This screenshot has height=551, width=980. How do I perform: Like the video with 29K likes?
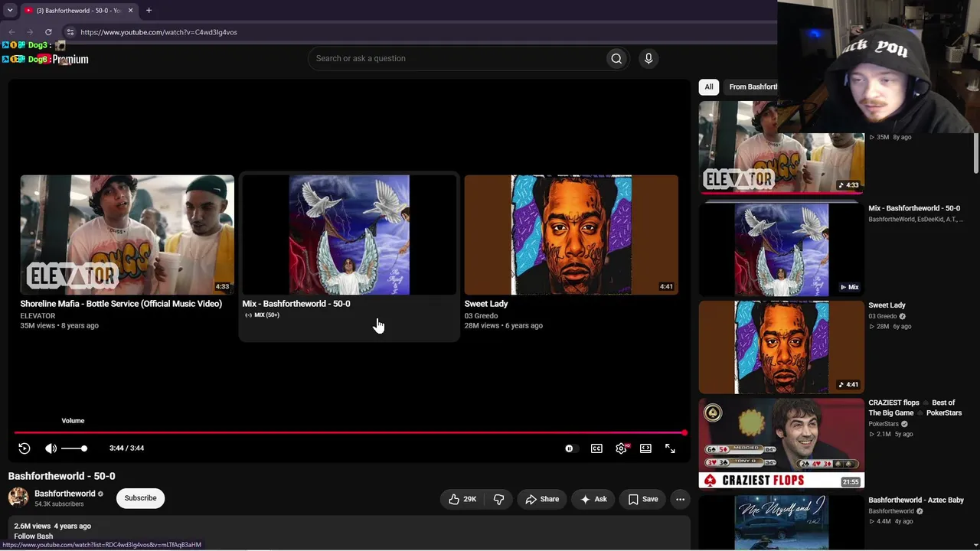pyautogui.click(x=462, y=499)
